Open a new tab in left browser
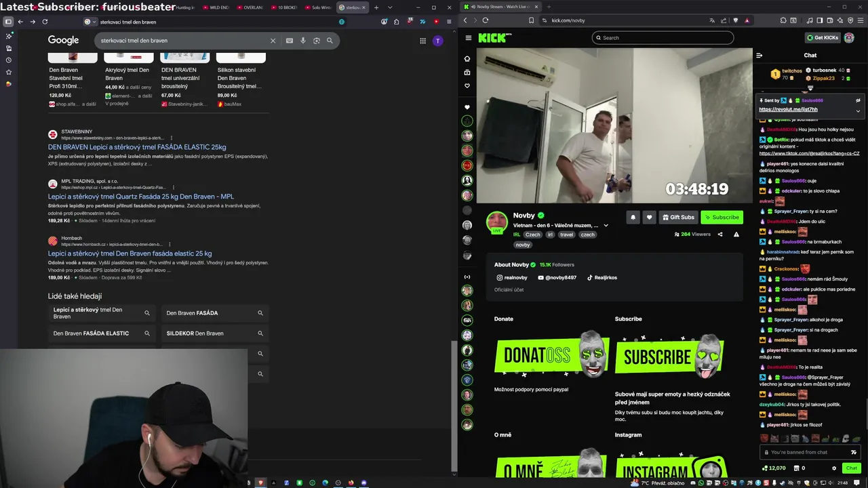Image resolution: width=868 pixels, height=488 pixels. [x=376, y=7]
